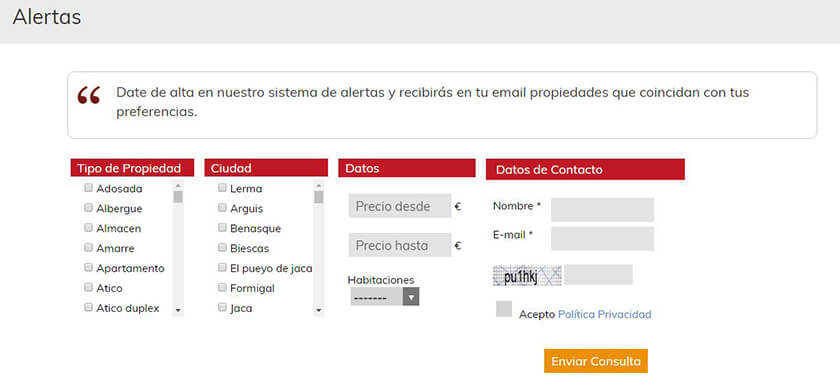Select the Jaca checkbox
This screenshot has height=386, width=840.
tap(222, 307)
